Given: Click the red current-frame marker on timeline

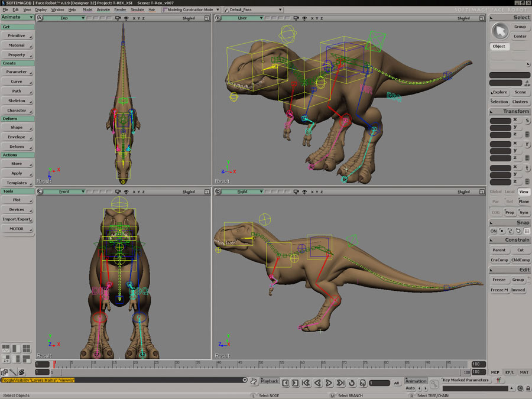Looking at the screenshot, I should [x=54, y=364].
